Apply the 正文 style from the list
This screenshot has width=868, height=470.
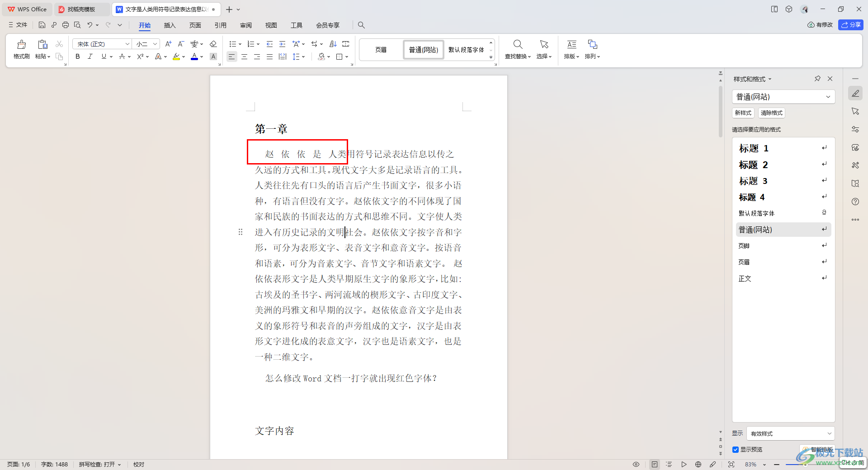click(x=783, y=278)
